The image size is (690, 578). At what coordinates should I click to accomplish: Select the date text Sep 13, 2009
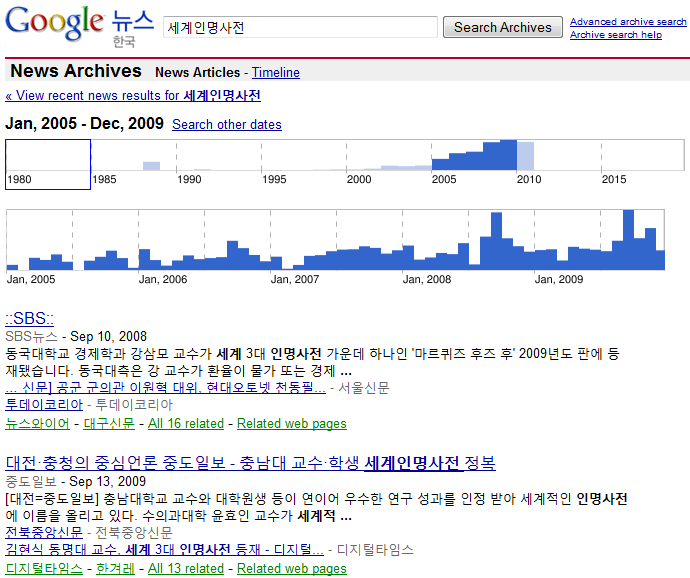(x=107, y=481)
